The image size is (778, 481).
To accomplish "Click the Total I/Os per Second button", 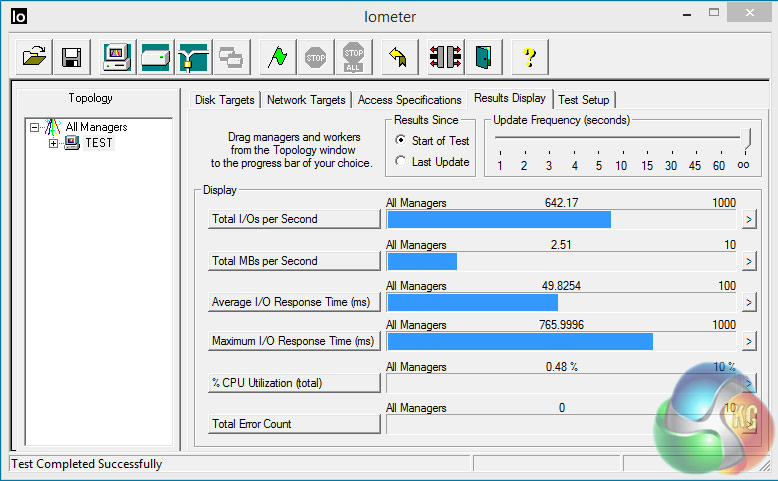I will click(294, 219).
